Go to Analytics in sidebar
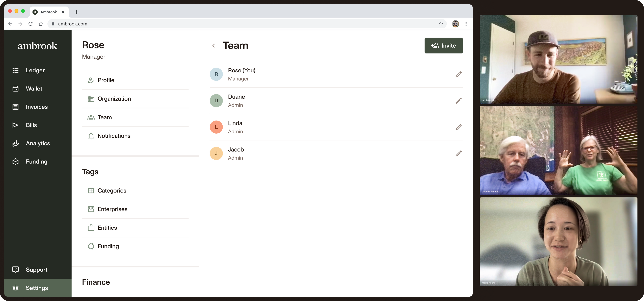Screen dimensions: 644x301 point(38,143)
